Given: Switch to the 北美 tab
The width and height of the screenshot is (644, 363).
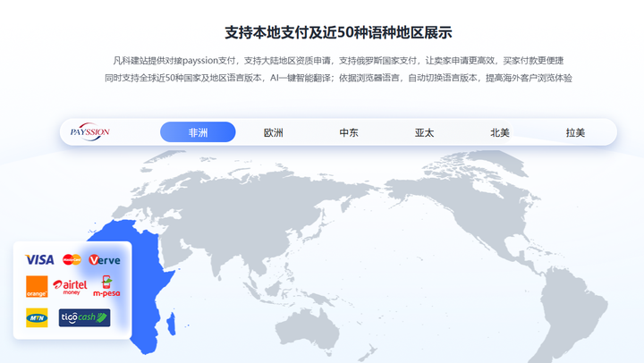Looking at the screenshot, I should [500, 132].
